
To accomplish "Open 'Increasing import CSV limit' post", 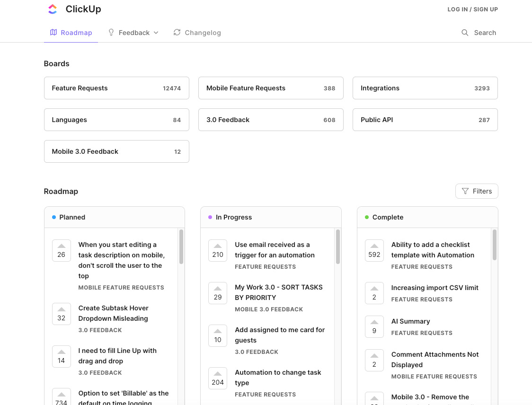I will coord(434,288).
